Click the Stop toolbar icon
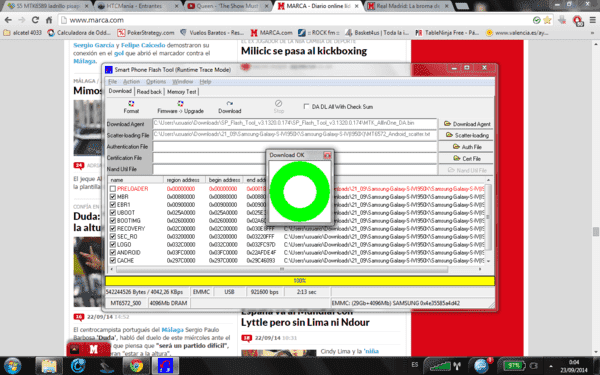This screenshot has width=600, height=375. click(279, 107)
